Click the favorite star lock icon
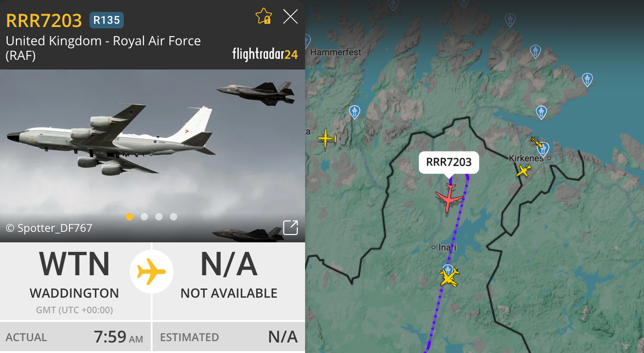The width and height of the screenshot is (644, 353). tap(264, 17)
